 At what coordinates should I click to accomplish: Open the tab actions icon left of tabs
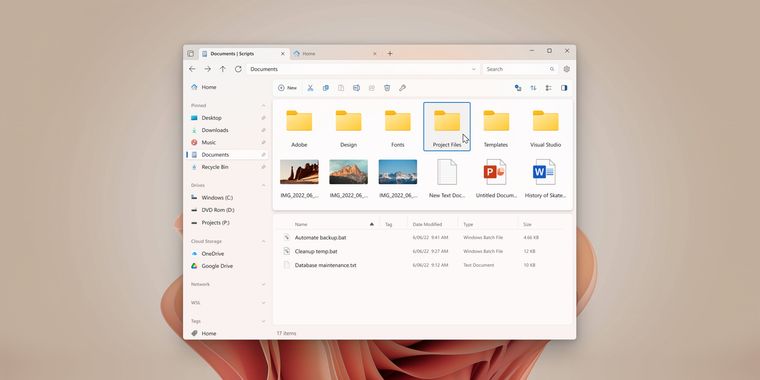190,53
